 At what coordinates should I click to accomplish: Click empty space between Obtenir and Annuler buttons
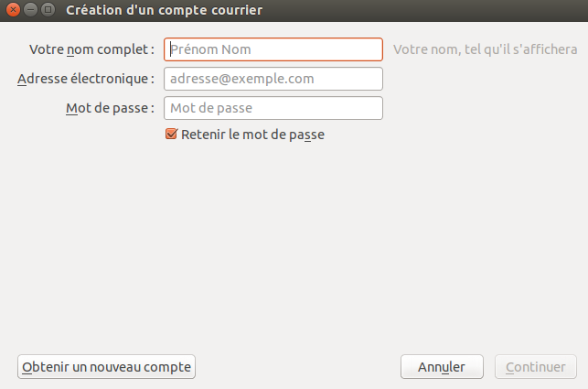click(x=297, y=367)
